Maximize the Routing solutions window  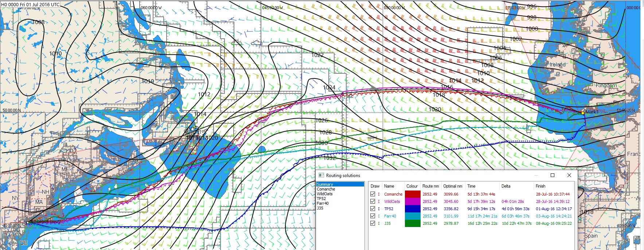click(x=552, y=175)
